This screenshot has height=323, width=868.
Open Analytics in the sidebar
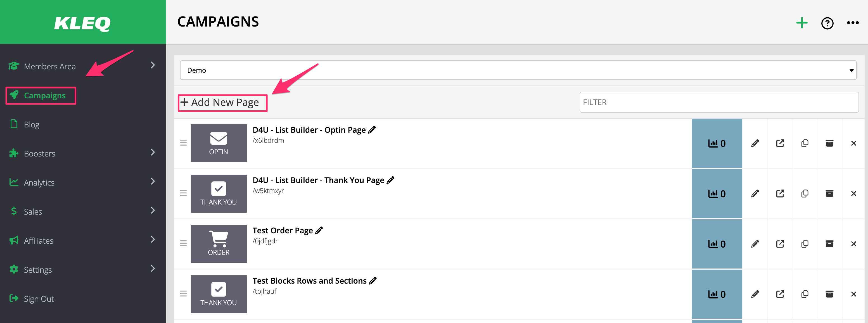pyautogui.click(x=39, y=182)
